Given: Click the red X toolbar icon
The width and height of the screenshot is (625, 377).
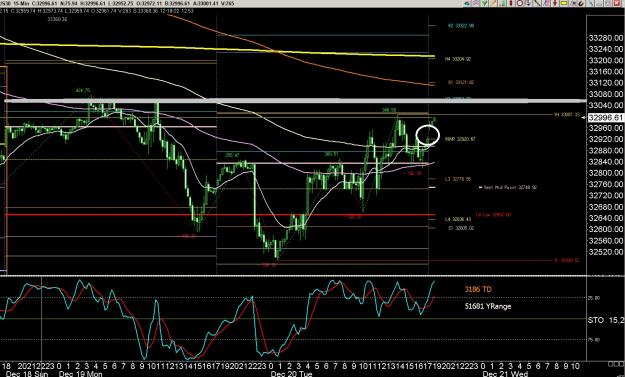Looking at the screenshot, I should click(617, 3).
